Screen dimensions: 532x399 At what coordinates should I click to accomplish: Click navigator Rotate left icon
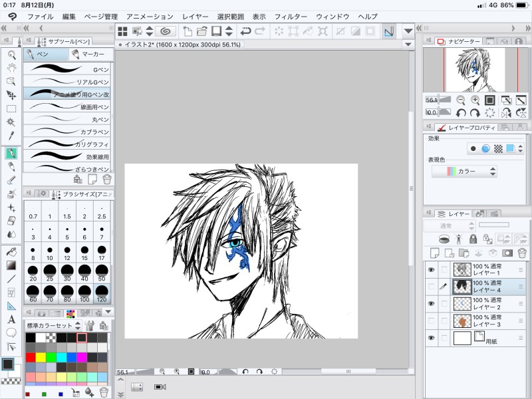pos(461,112)
